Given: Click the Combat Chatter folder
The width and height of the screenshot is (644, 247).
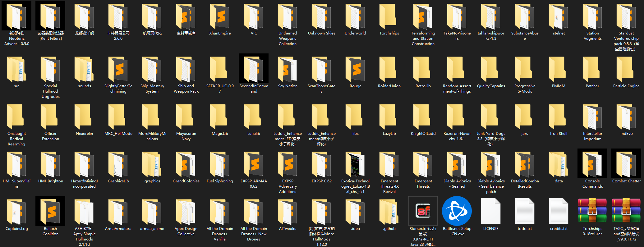Looking at the screenshot, I should [626, 164].
